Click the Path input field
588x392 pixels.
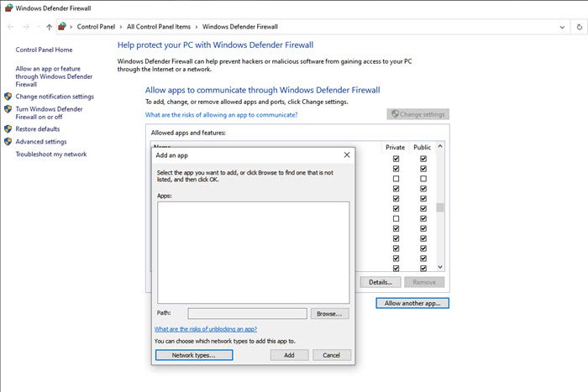tap(247, 313)
